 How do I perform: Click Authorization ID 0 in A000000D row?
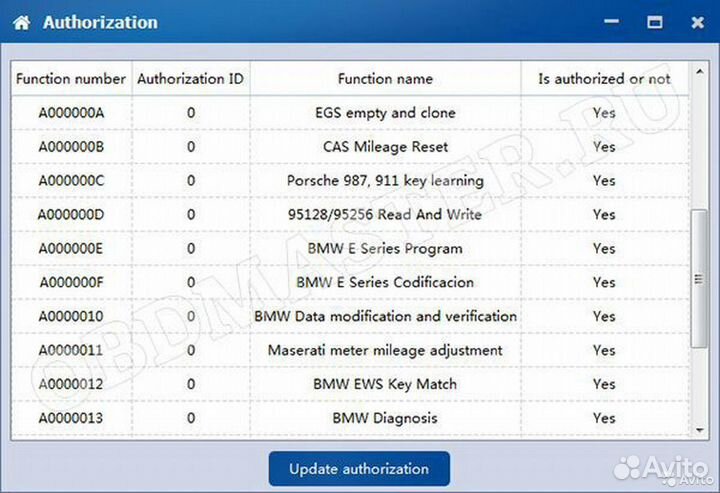[191, 215]
